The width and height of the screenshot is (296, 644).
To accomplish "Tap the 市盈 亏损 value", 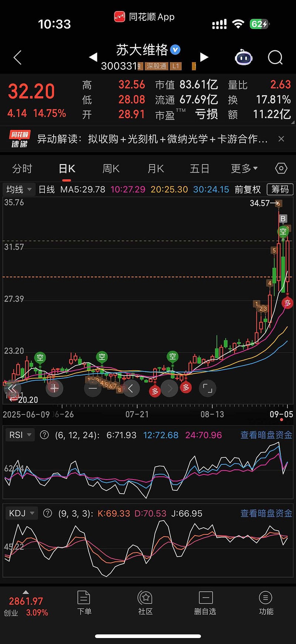I will point(187,114).
